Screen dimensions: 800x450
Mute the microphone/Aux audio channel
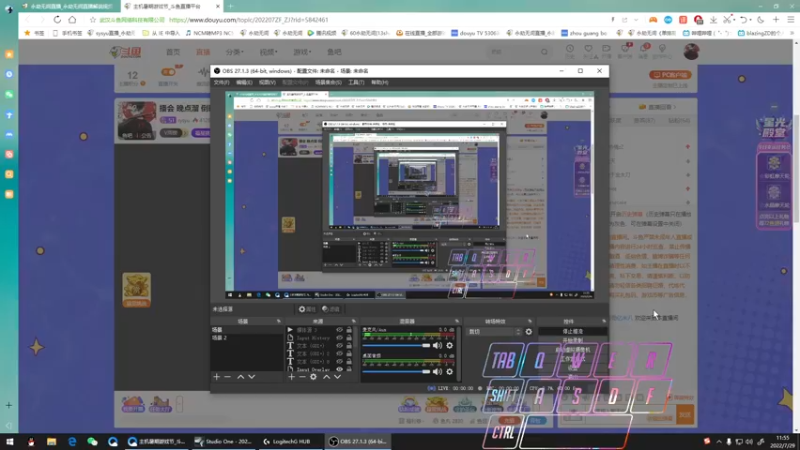[437, 345]
